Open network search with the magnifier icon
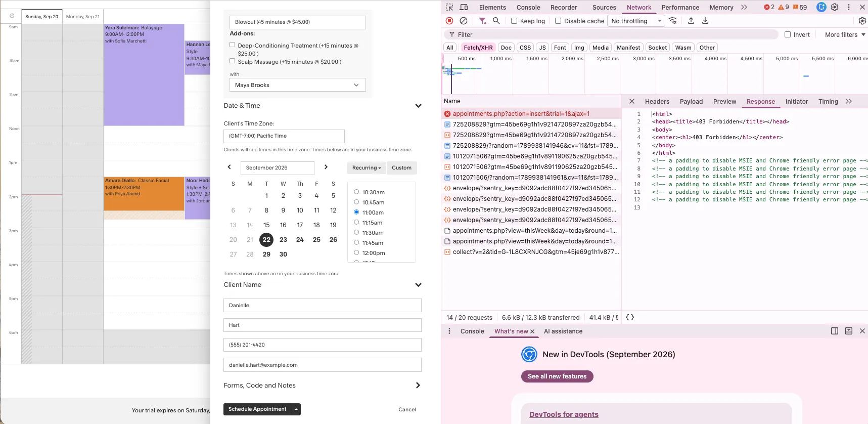 click(x=496, y=21)
